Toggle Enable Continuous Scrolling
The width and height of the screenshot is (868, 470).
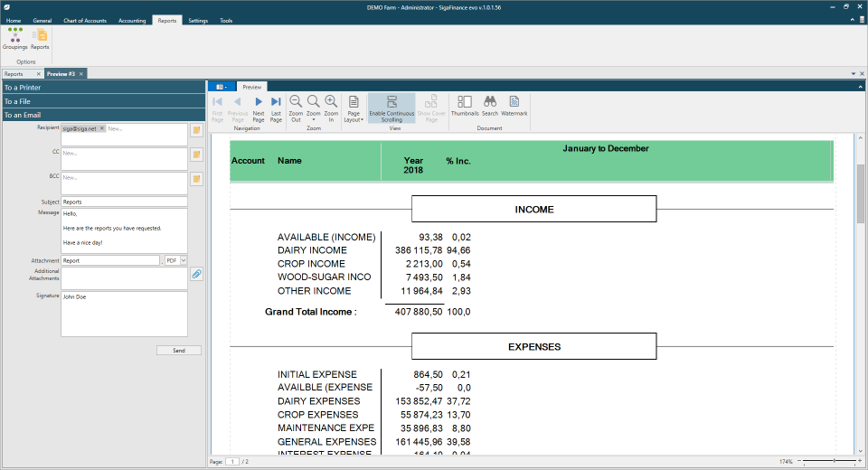(x=392, y=108)
